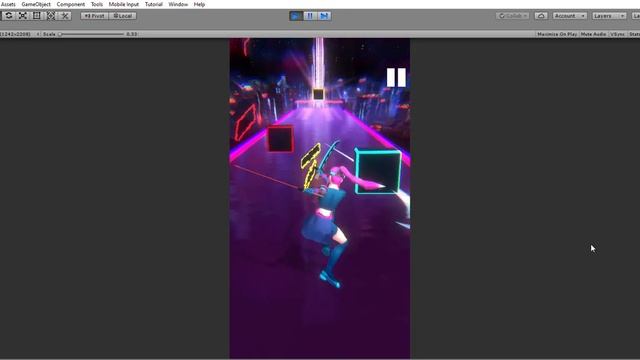Open the Collab dropdown
The width and height of the screenshot is (640, 360).
(513, 16)
